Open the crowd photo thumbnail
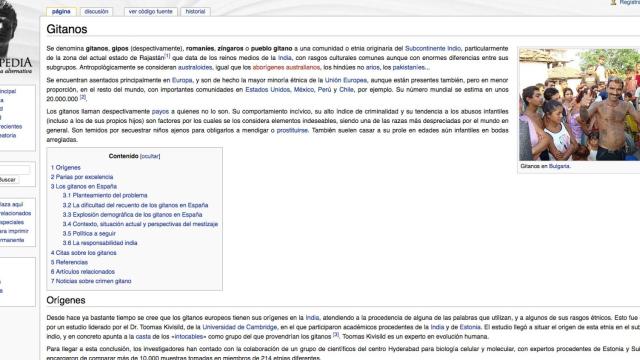Image resolution: width=640 pixels, height=360 pixels. tap(580, 104)
